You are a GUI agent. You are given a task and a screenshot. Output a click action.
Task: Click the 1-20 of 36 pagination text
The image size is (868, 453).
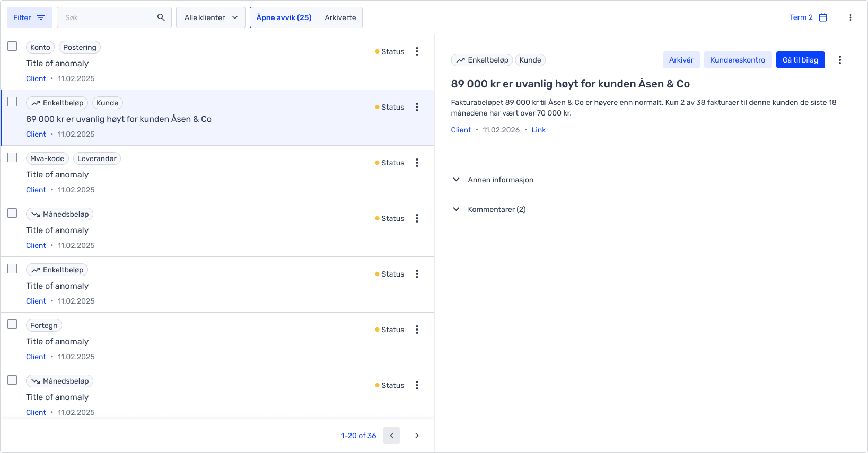point(358,436)
